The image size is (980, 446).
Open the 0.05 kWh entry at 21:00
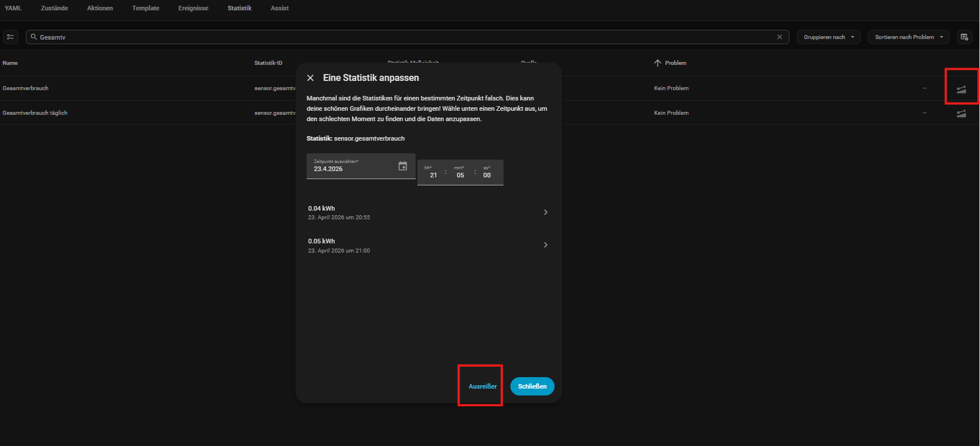click(x=428, y=246)
